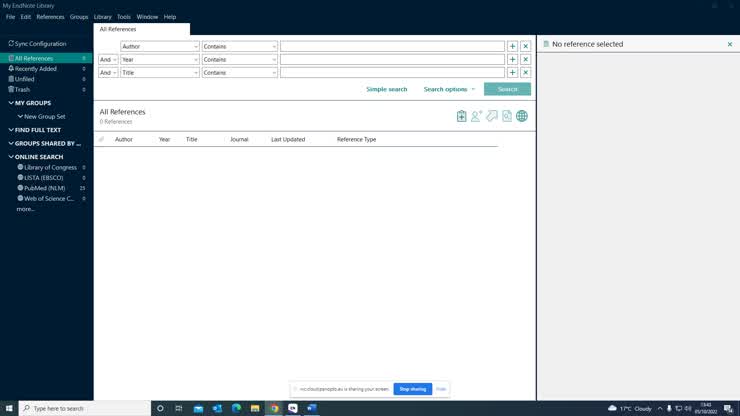The width and height of the screenshot is (740, 416).
Task: Open the Tools menu
Action: click(x=124, y=17)
